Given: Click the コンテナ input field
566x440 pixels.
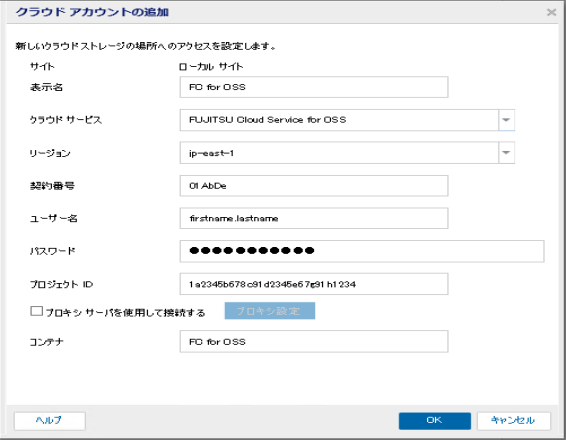Looking at the screenshot, I should point(314,341).
